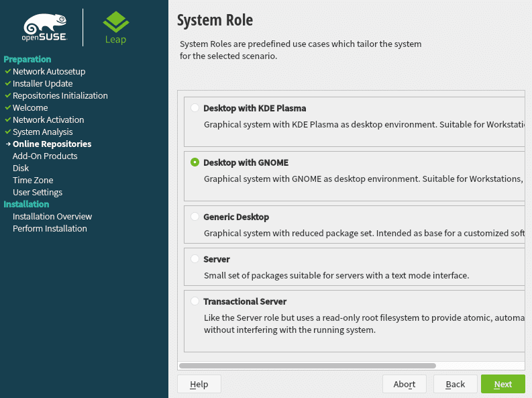Image resolution: width=532 pixels, height=398 pixels.
Task: Click Perform Installation in sidebar
Action: [50, 228]
